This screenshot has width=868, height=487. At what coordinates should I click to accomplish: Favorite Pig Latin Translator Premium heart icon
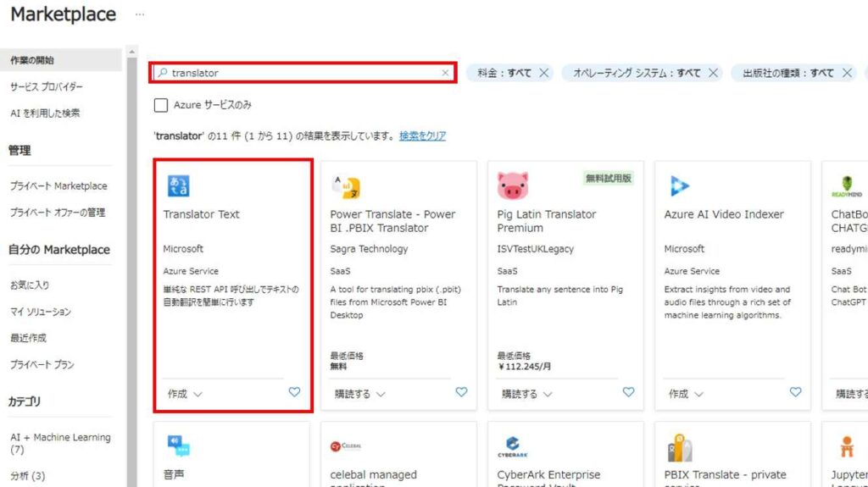point(628,392)
